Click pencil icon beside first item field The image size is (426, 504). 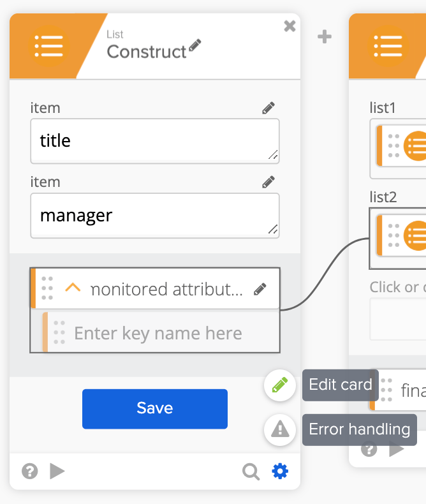pos(268,108)
